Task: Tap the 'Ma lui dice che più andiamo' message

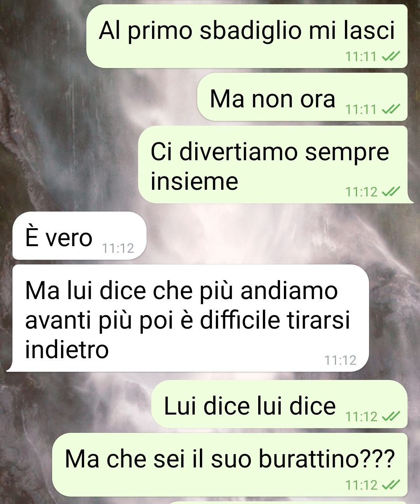Action: pyautogui.click(x=188, y=318)
